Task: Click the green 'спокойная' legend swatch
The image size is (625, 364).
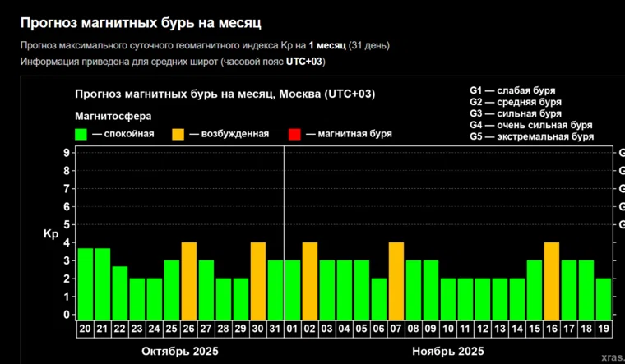Action: coord(81,134)
